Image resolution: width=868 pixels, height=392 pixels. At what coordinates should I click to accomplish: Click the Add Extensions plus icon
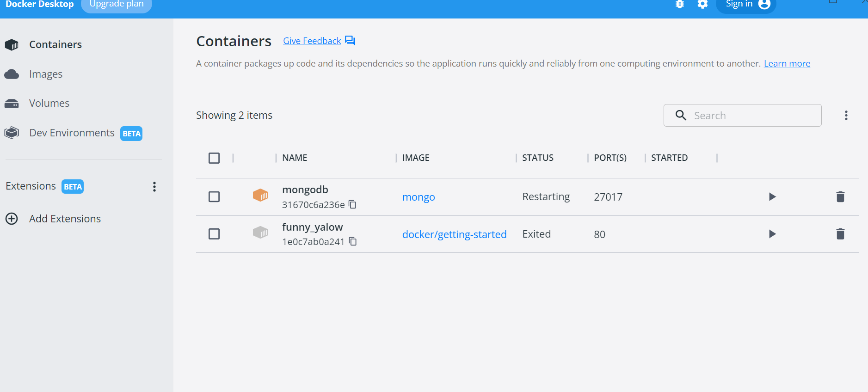pyautogui.click(x=12, y=219)
